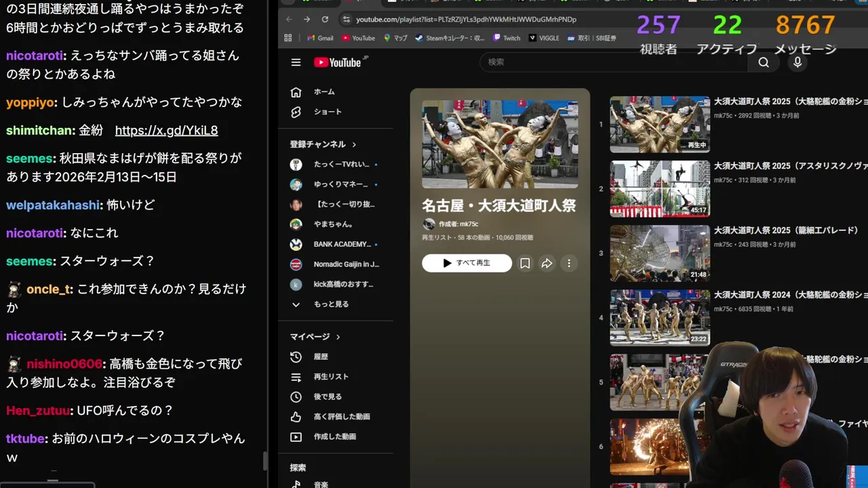This screenshot has height=488, width=868.
Task: Click the search magnifier button
Action: pyautogui.click(x=764, y=62)
